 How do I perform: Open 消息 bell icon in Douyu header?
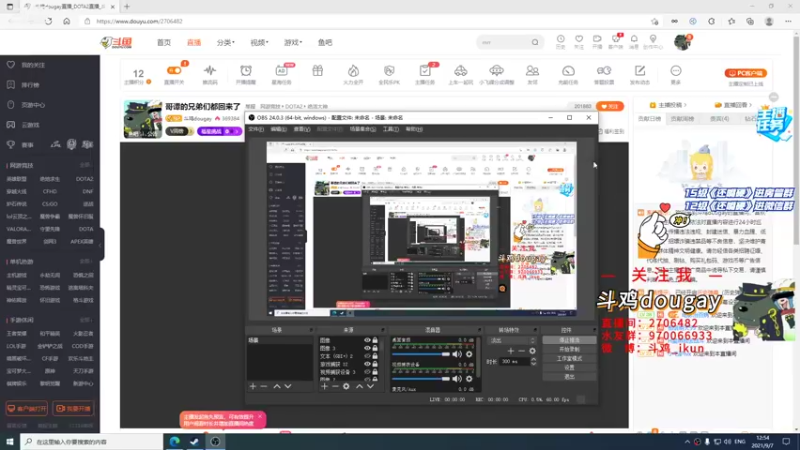634,39
